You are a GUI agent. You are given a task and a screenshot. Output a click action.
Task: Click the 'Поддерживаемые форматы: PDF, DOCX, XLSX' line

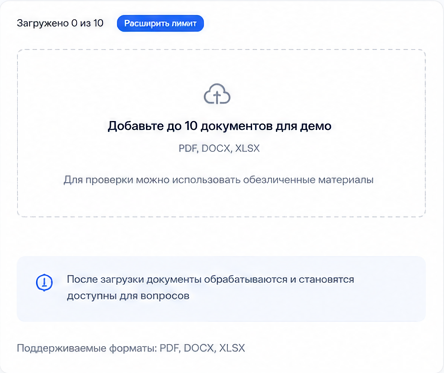(131, 348)
